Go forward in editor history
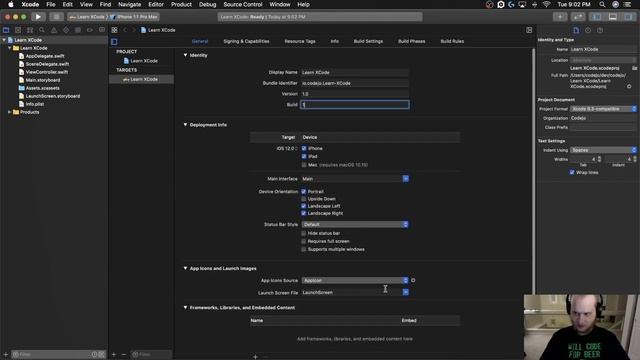 tap(133, 30)
